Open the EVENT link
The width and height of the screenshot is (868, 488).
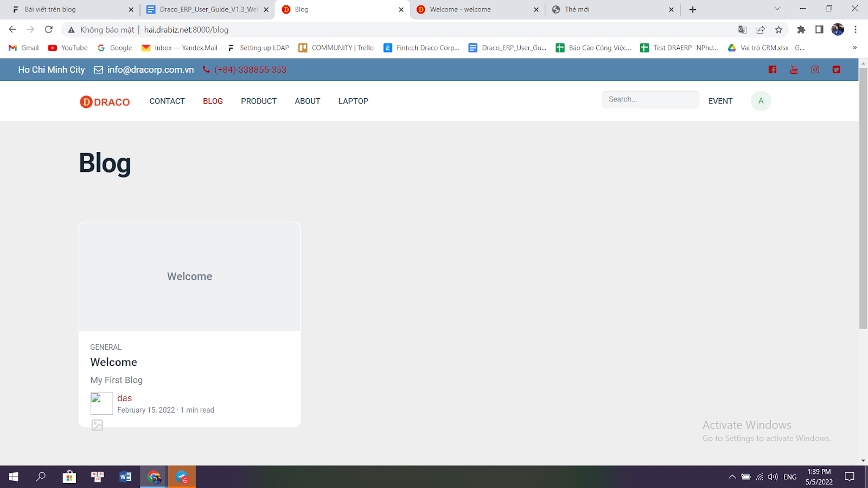tap(720, 101)
